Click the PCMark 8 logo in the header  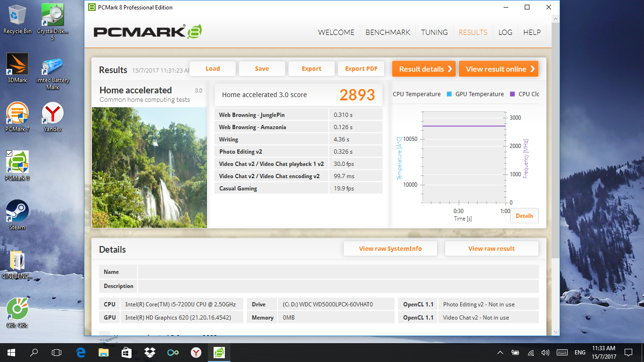148,32
